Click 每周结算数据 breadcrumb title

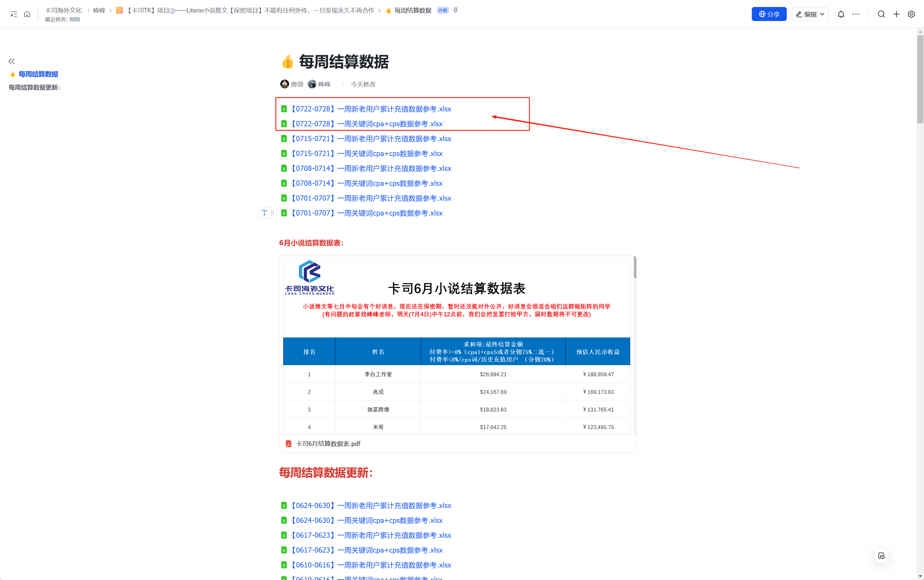click(413, 10)
